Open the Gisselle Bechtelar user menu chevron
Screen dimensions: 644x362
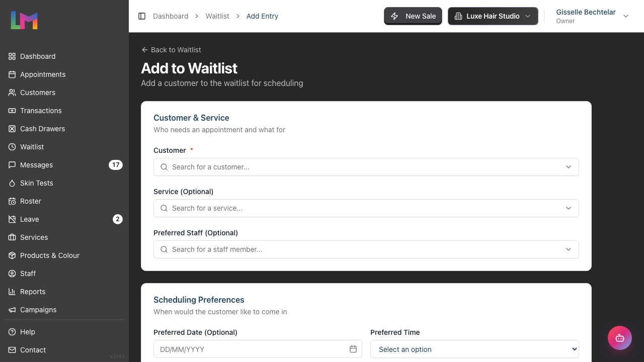626,16
